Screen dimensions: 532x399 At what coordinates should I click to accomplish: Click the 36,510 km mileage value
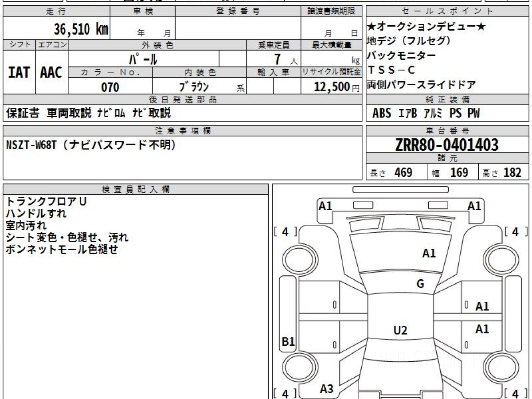[81, 29]
